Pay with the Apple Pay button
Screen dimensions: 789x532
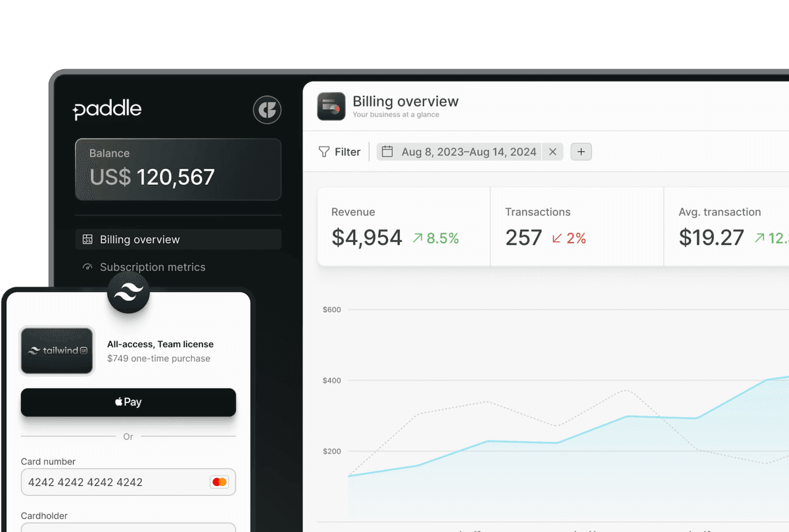128,402
